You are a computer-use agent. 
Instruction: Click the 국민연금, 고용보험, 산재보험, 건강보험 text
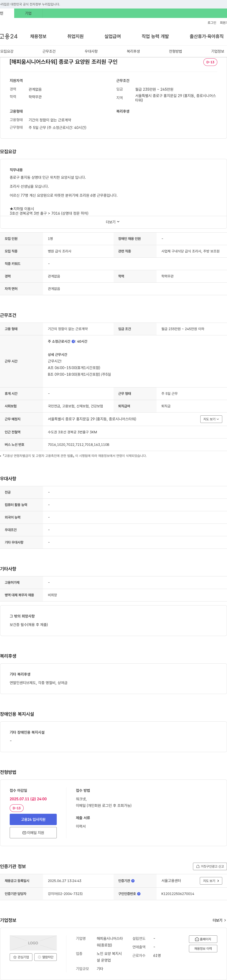coord(75,406)
